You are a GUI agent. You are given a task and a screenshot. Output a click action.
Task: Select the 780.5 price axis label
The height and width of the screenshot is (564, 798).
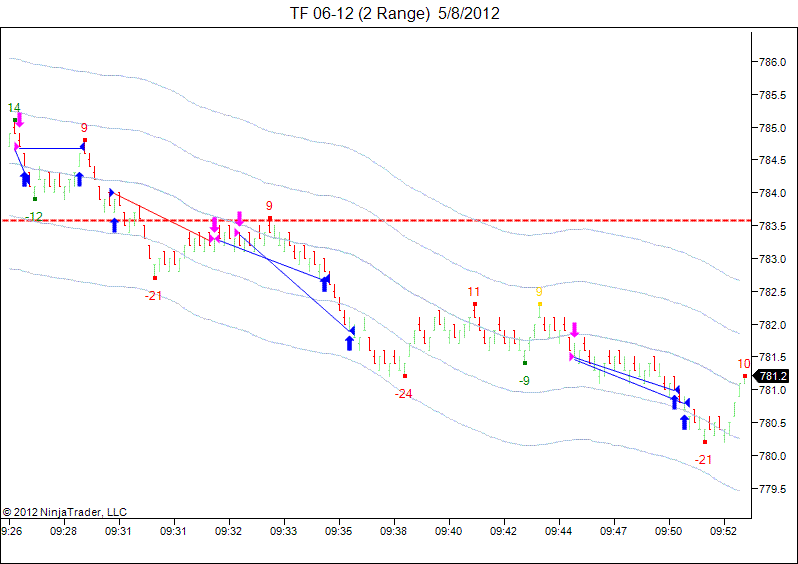tap(772, 423)
